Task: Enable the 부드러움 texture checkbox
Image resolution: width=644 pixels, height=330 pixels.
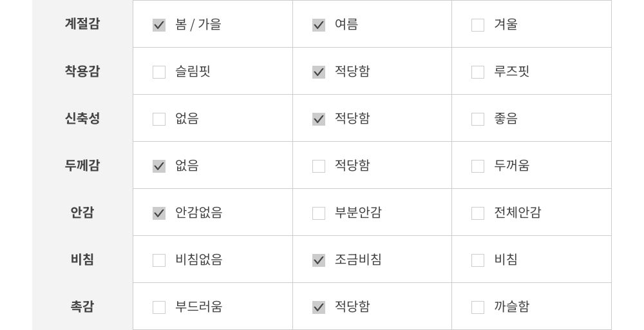Action: pyautogui.click(x=159, y=307)
